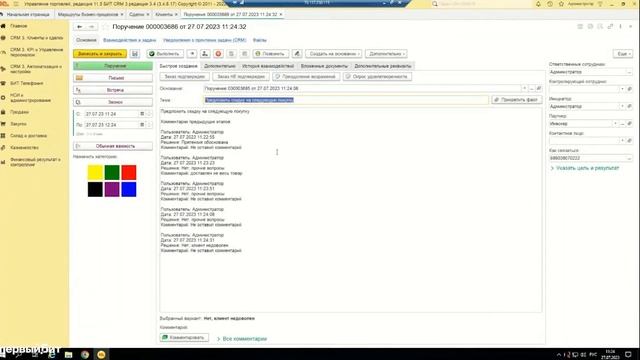This screenshot has height=360, width=640.
Task: Click Заказ подтвержден button
Action: 184,76
